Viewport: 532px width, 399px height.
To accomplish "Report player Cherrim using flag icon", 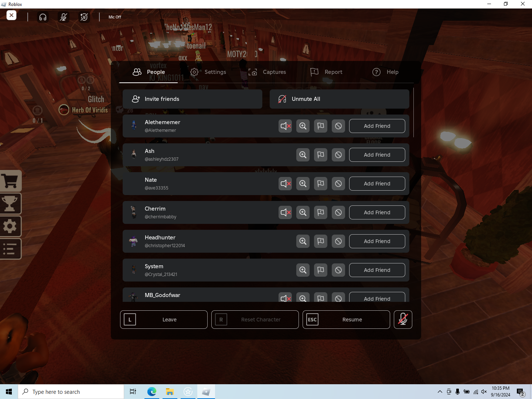I will 321,212.
